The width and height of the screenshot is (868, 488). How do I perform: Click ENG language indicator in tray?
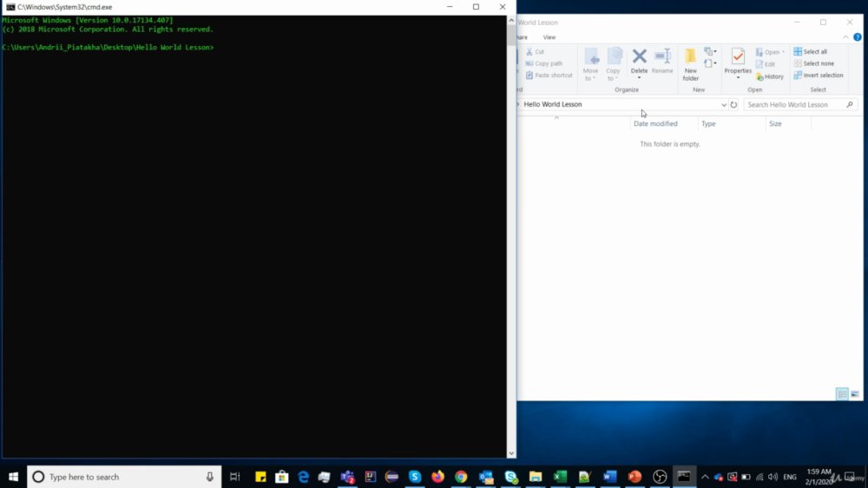pos(790,477)
